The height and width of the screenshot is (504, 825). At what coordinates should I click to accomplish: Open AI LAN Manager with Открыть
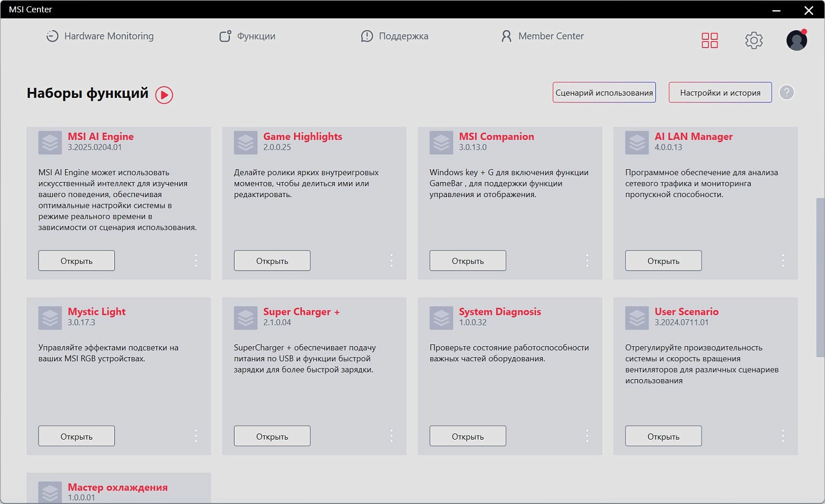tap(664, 260)
